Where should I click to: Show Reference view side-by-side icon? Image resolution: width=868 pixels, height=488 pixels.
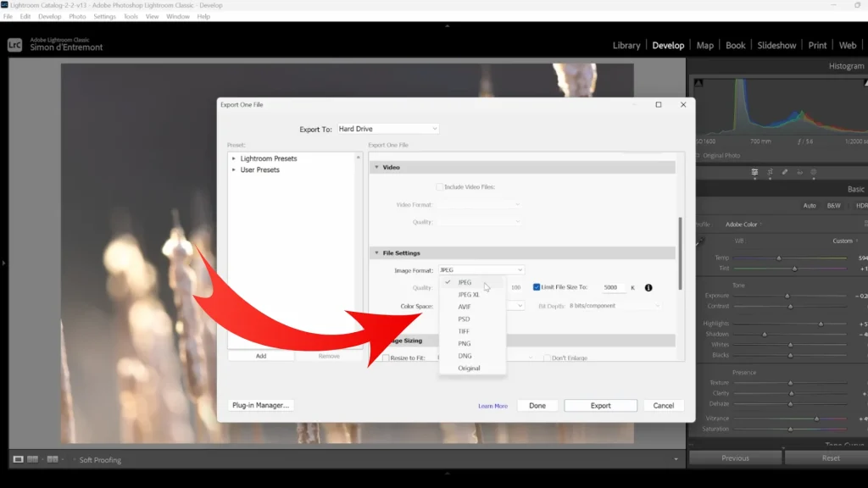coord(33,459)
